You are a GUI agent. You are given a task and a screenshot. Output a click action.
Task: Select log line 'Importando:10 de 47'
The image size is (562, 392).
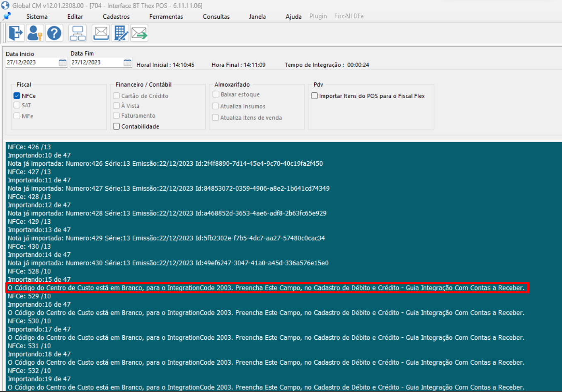pos(39,155)
